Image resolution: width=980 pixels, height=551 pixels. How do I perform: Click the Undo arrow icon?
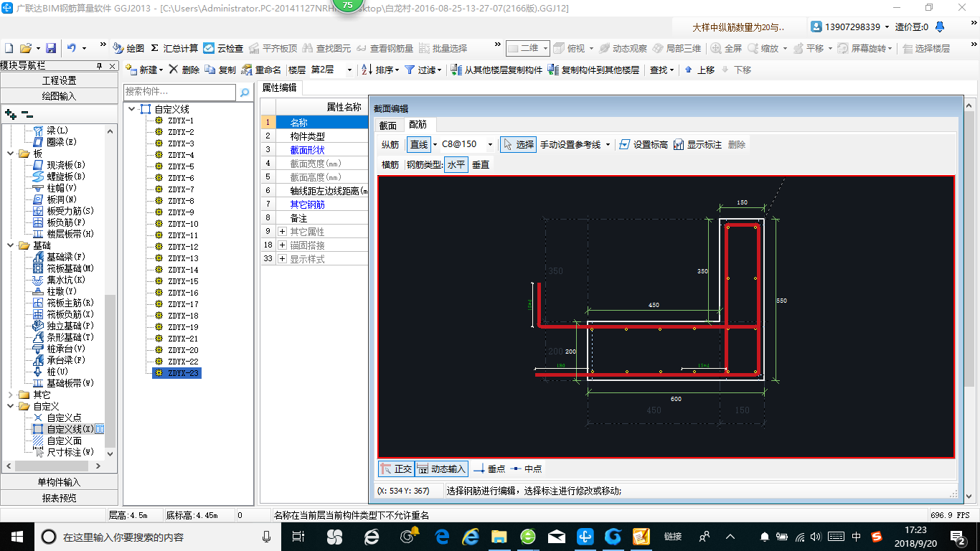pyautogui.click(x=71, y=48)
